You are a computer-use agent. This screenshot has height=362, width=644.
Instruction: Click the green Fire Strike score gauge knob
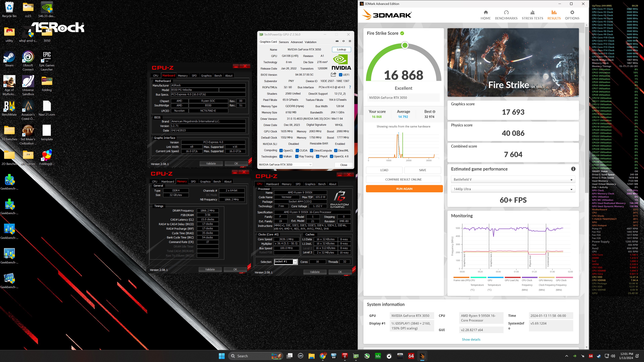[405, 45]
